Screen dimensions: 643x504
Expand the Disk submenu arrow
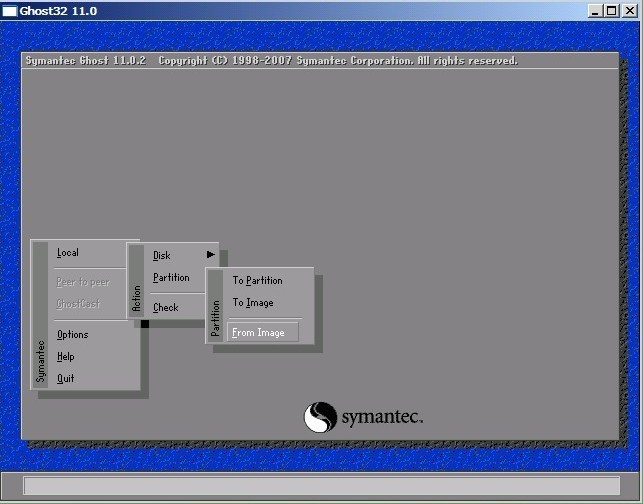211,255
